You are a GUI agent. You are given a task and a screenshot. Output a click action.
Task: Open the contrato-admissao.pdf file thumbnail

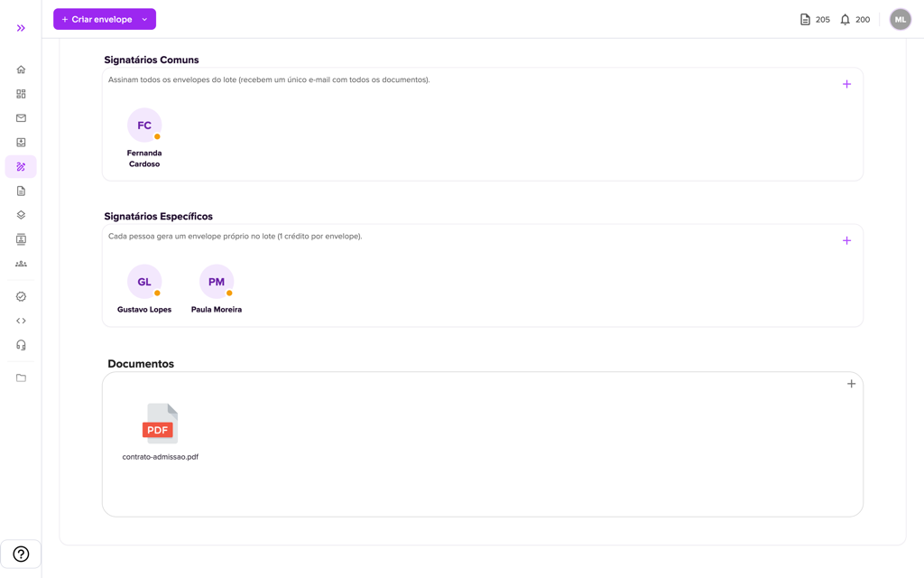tap(161, 424)
